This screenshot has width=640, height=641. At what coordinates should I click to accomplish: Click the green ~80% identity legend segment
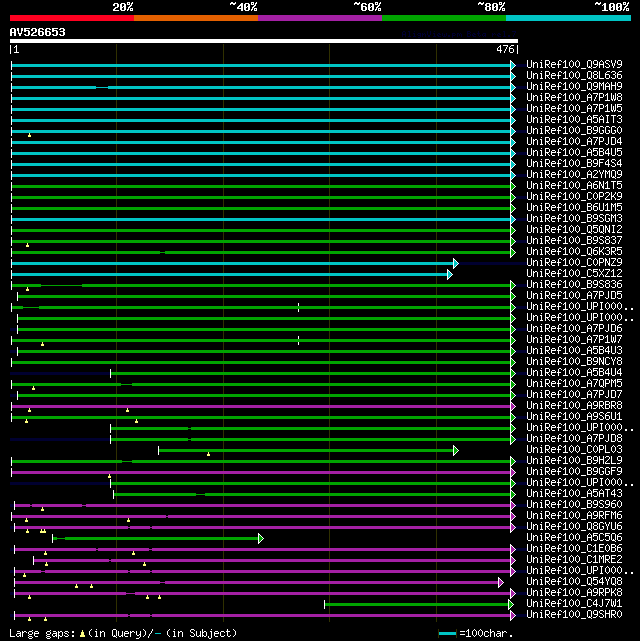coord(444,18)
